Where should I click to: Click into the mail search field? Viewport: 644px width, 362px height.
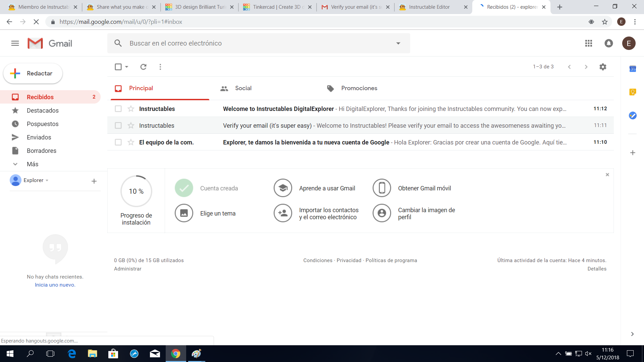(x=258, y=43)
